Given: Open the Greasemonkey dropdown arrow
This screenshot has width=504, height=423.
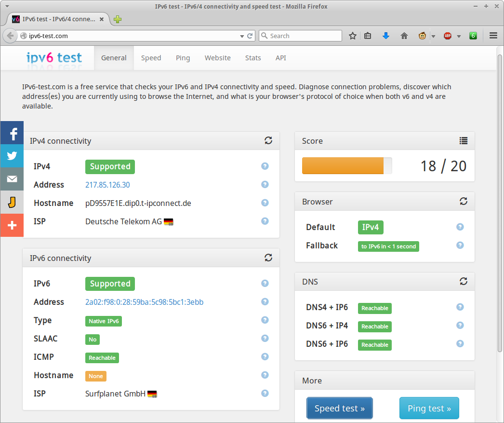Looking at the screenshot, I should (x=433, y=36).
